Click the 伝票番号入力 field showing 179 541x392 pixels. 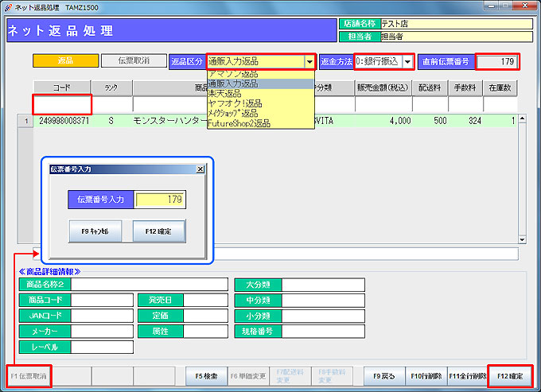pos(161,200)
